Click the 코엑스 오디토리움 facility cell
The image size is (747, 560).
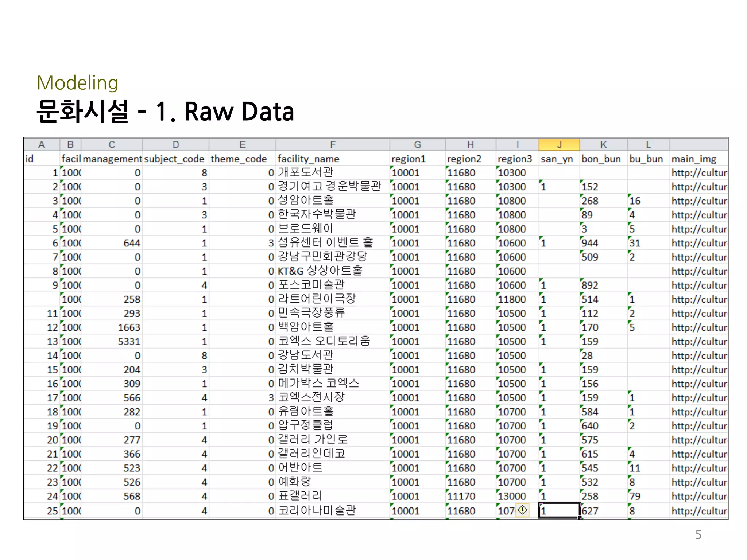point(324,341)
